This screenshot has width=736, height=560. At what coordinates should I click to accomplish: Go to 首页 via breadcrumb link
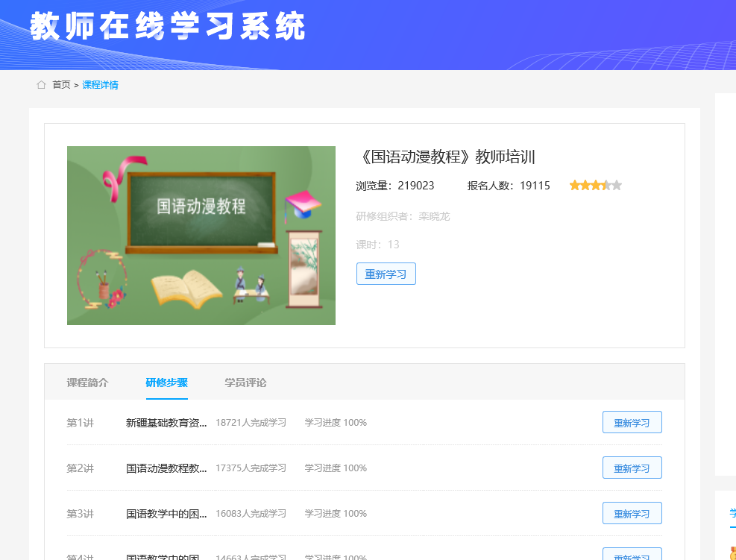click(61, 85)
